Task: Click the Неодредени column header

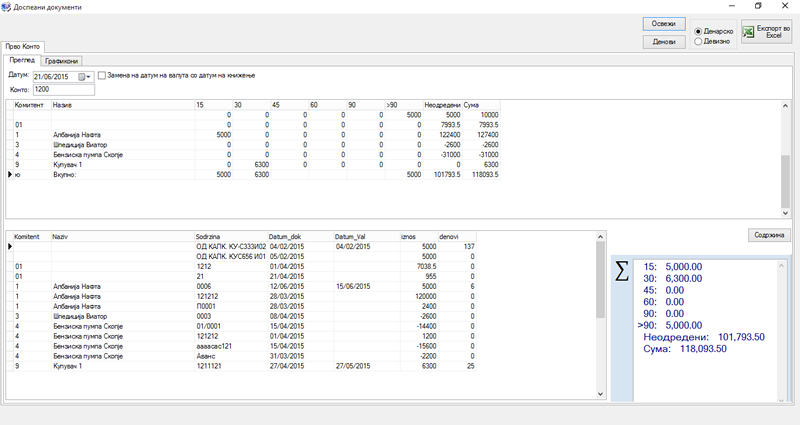Action: [x=442, y=105]
